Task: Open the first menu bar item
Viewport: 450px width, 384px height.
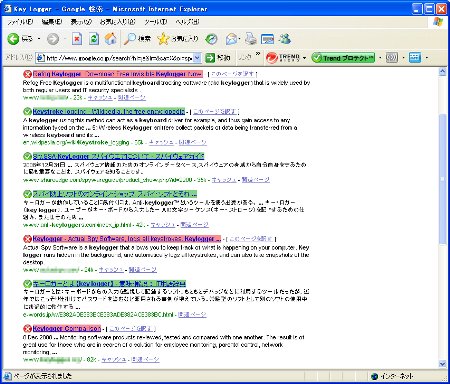Action: point(20,22)
